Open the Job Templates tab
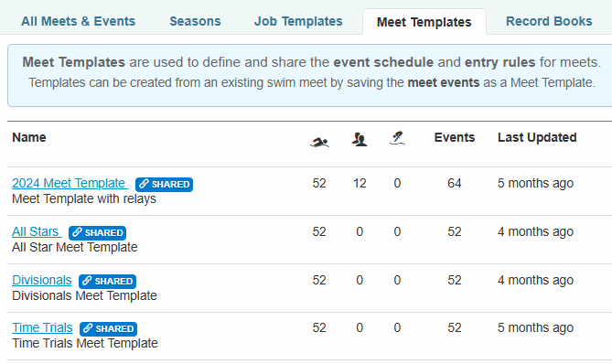This screenshot has height=364, width=612. [x=298, y=21]
